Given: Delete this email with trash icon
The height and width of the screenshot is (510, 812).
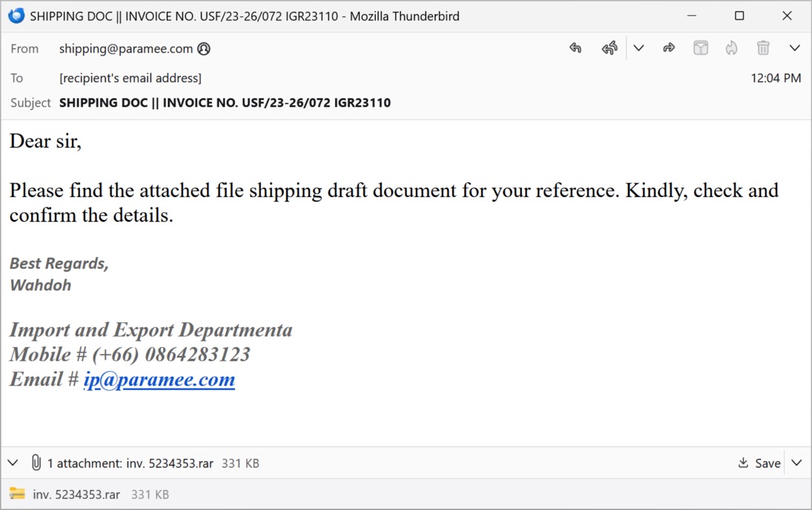Looking at the screenshot, I should click(763, 48).
